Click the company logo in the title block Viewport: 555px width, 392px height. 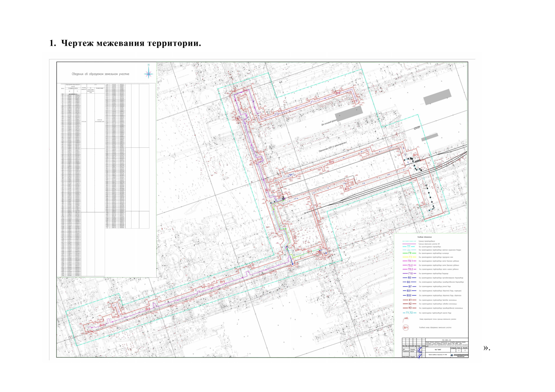point(452,355)
